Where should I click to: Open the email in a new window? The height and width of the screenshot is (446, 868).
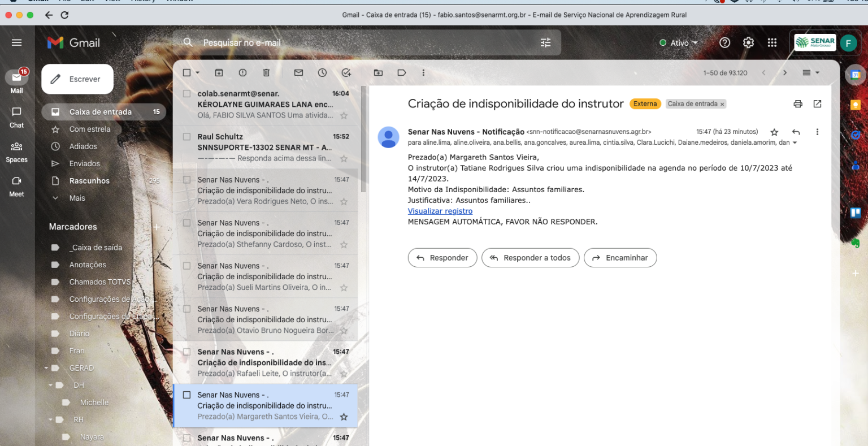(817, 104)
